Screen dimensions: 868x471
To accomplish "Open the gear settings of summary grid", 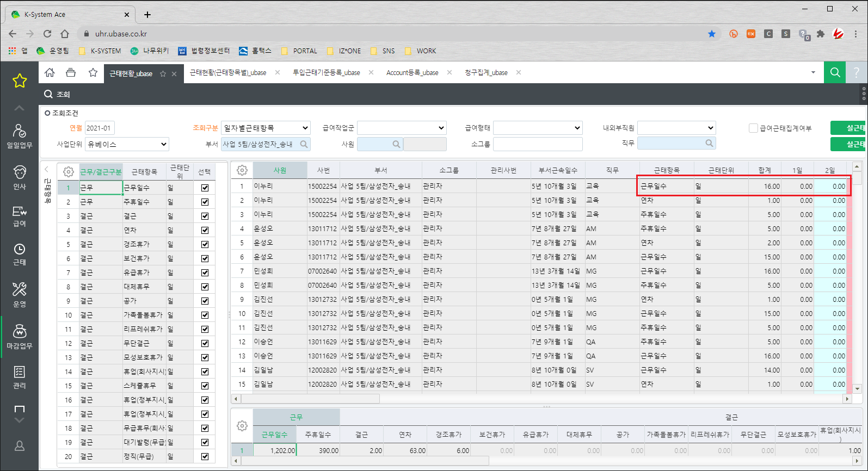I will pyautogui.click(x=242, y=426).
